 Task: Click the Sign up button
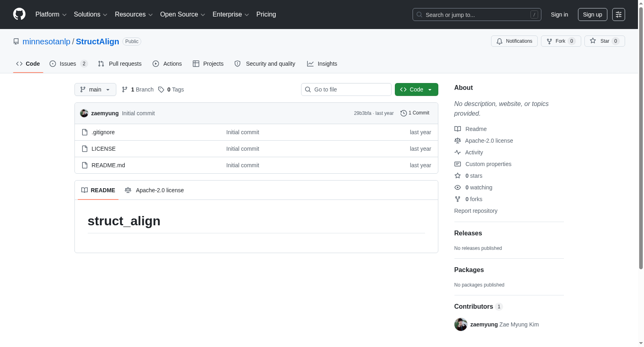click(592, 15)
